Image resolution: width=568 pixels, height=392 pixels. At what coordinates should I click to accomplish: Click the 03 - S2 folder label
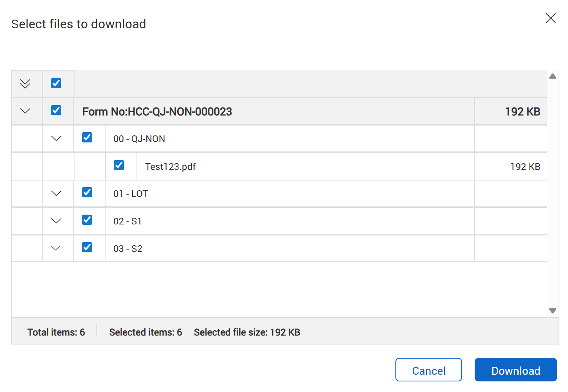tap(128, 249)
